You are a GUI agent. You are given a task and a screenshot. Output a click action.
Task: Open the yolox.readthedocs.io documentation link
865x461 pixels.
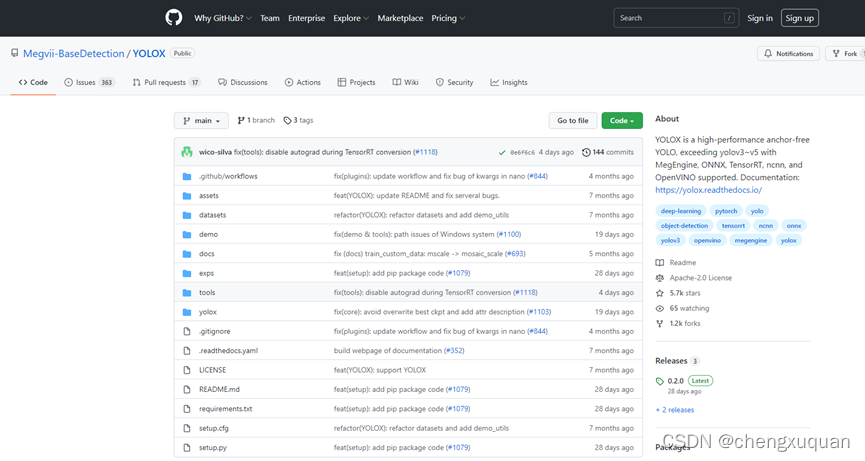coord(708,190)
